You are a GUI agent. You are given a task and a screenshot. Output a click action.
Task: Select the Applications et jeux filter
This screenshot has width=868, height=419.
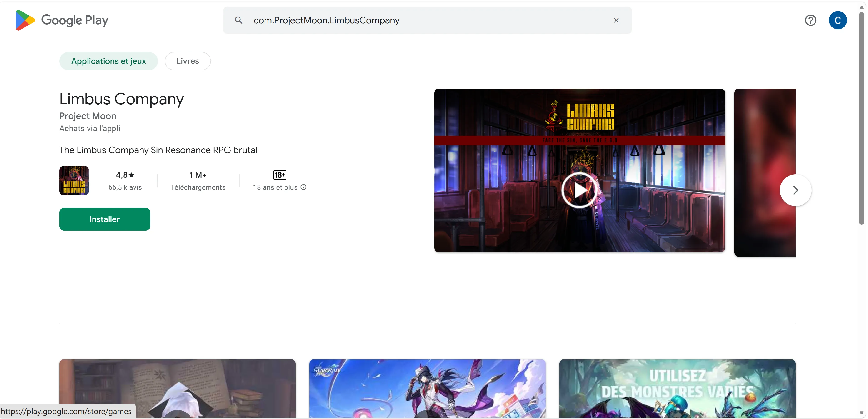(108, 61)
